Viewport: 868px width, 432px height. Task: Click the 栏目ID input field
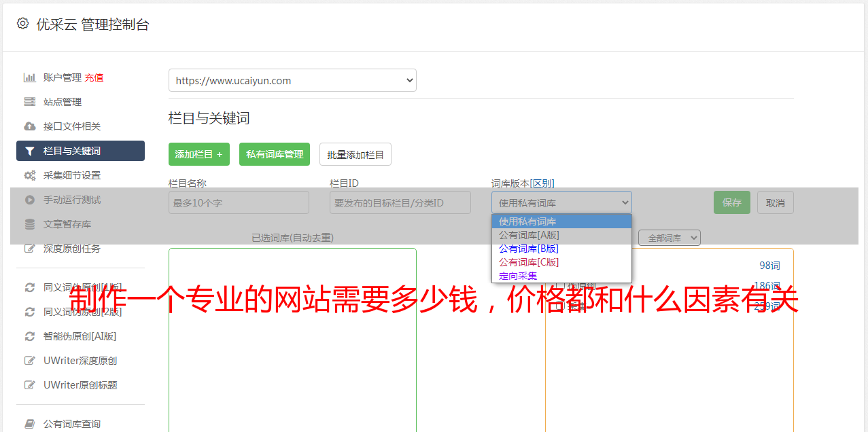pos(400,202)
